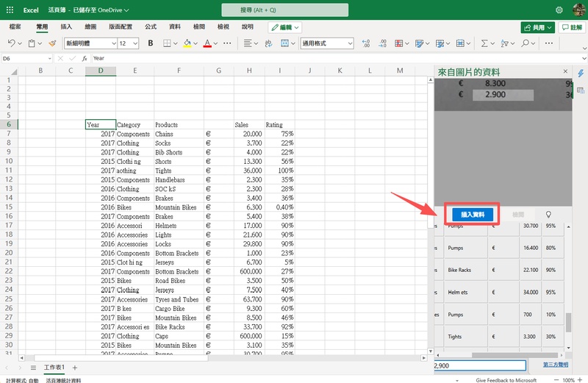Click the add new sheet plus icon
This screenshot has height=383, width=588.
point(74,367)
